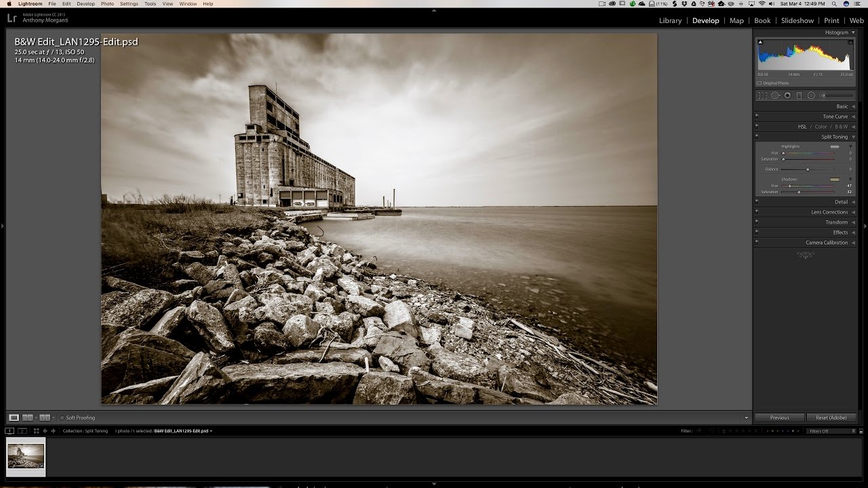Open the Library module

pyautogui.click(x=670, y=20)
